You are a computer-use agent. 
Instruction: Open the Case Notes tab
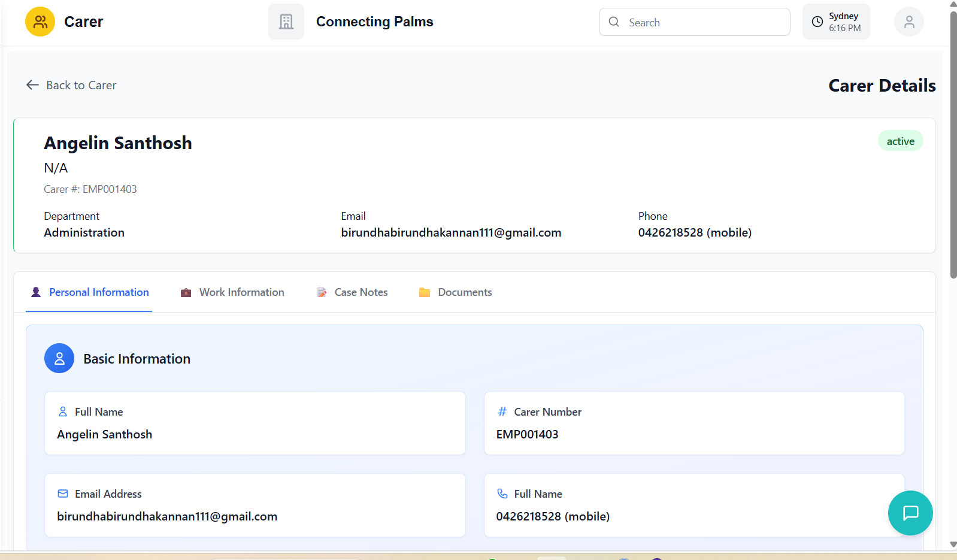(x=352, y=292)
